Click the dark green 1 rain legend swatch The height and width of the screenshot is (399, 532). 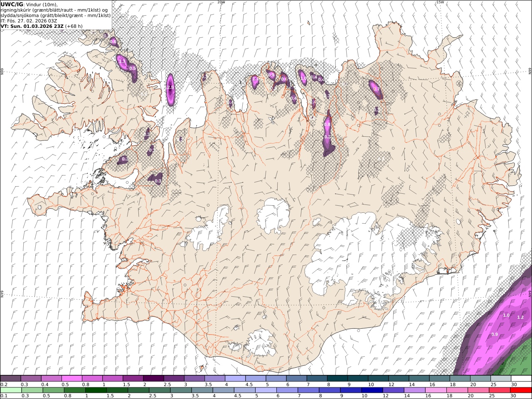coord(96,390)
